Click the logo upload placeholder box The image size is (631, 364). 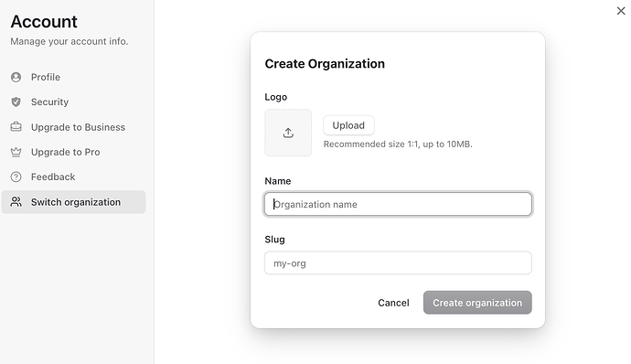pyautogui.click(x=288, y=133)
